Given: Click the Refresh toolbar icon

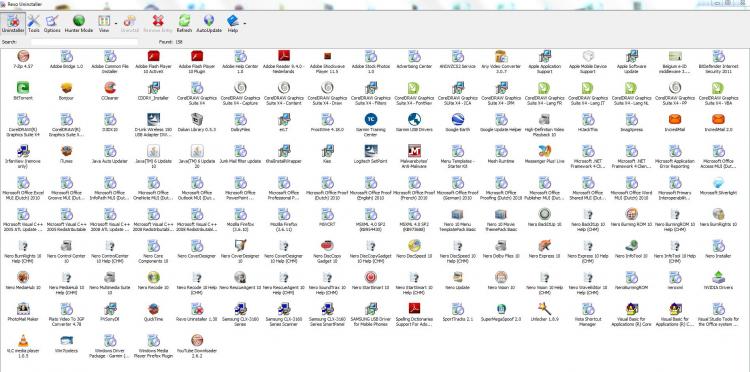Looking at the screenshot, I should tap(184, 23).
